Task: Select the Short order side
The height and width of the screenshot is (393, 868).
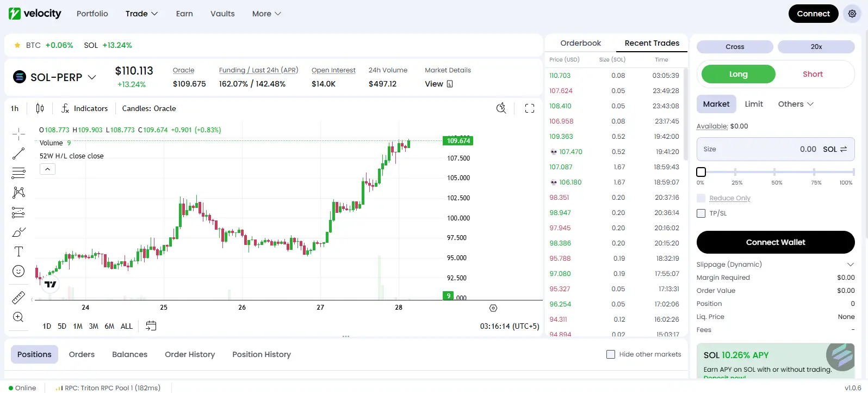Action: coord(813,74)
